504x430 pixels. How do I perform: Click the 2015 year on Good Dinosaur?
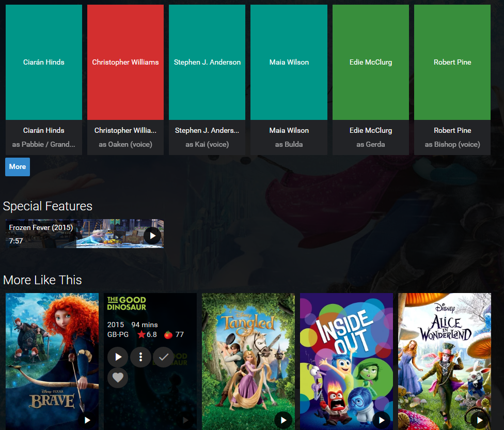click(115, 325)
